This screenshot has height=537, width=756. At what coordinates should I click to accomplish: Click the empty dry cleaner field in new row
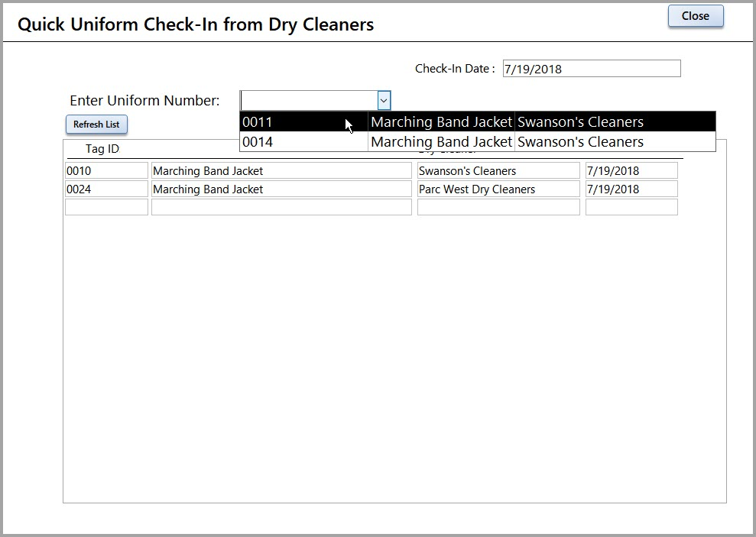[498, 207]
